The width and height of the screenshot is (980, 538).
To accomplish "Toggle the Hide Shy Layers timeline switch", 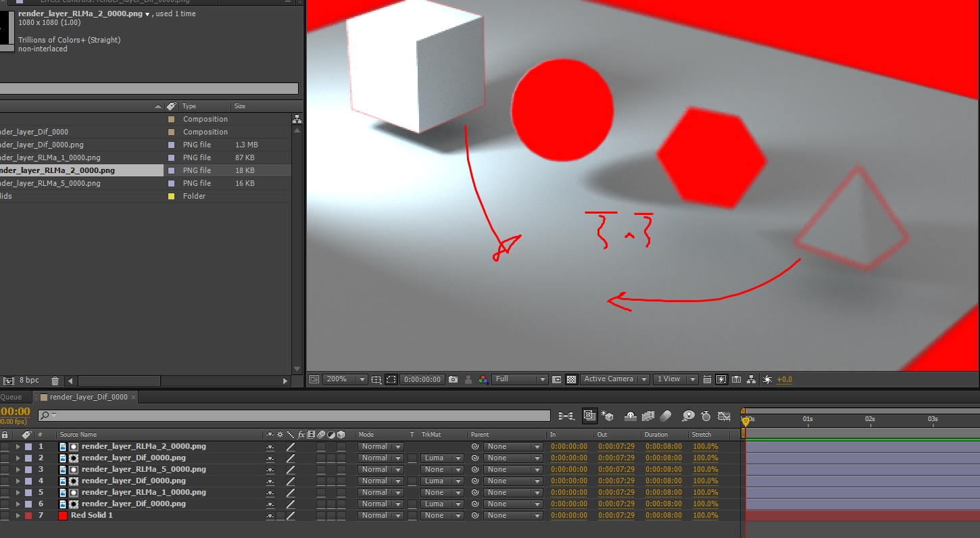I will [x=631, y=416].
